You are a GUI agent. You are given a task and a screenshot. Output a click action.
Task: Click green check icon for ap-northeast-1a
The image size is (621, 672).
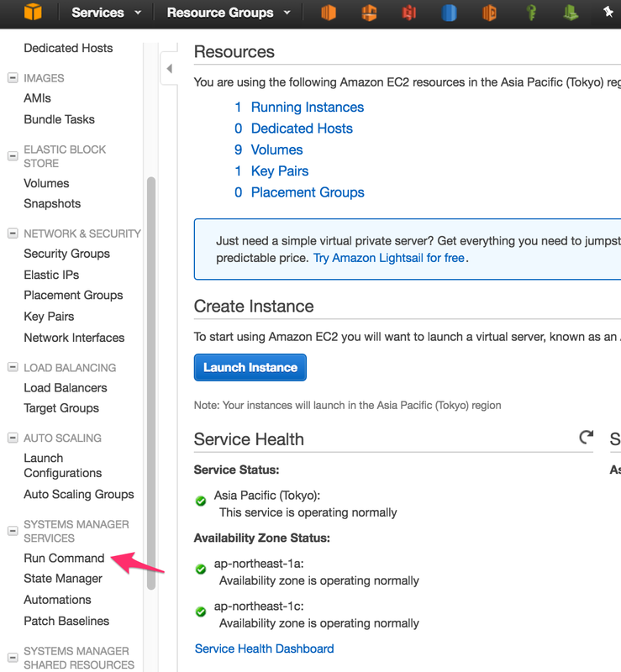(201, 570)
